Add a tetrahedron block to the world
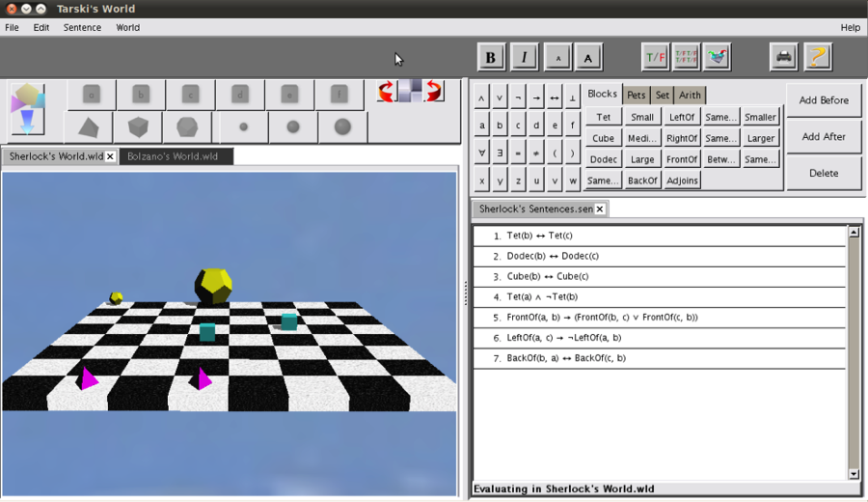The image size is (868, 502). [89, 126]
